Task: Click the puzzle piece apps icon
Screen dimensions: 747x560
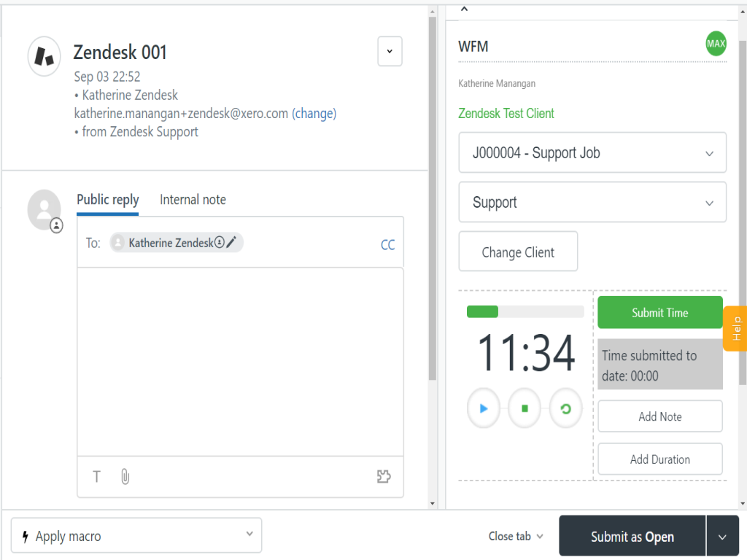Action: tap(384, 477)
